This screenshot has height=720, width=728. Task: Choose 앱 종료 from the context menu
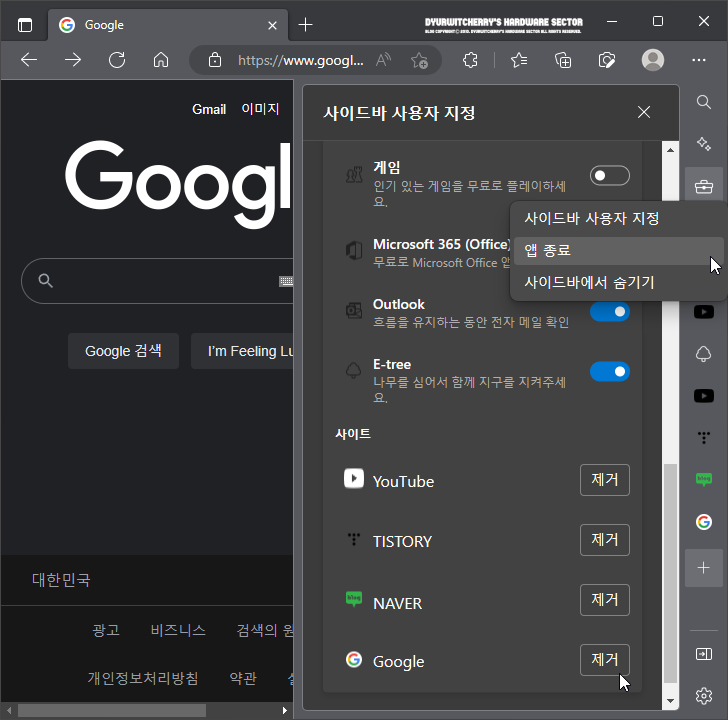618,251
